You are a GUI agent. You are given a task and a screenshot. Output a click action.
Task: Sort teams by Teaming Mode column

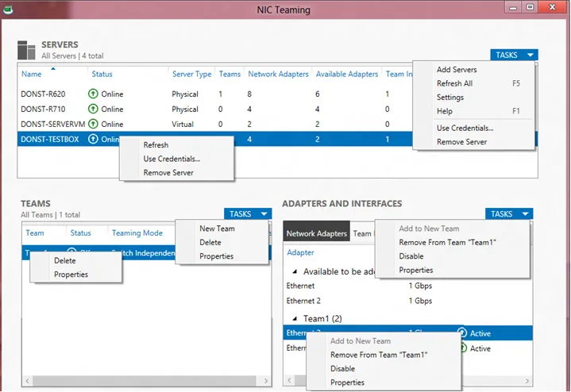(x=137, y=233)
